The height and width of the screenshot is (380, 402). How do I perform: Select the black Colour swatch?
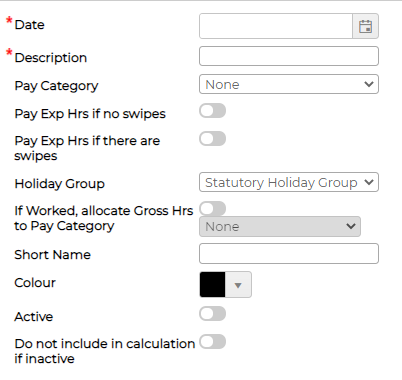coord(212,284)
